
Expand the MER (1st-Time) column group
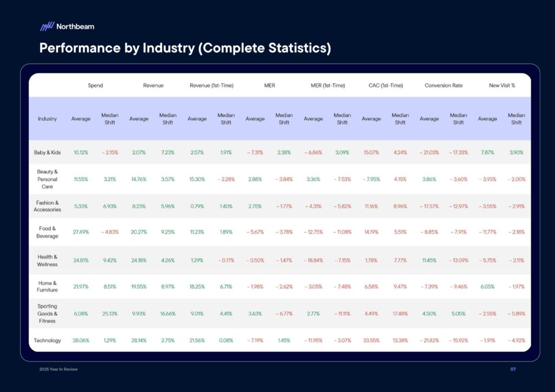click(x=327, y=85)
